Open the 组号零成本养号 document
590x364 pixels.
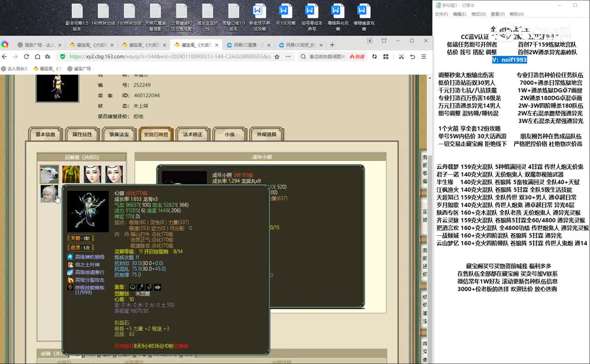coord(312,18)
